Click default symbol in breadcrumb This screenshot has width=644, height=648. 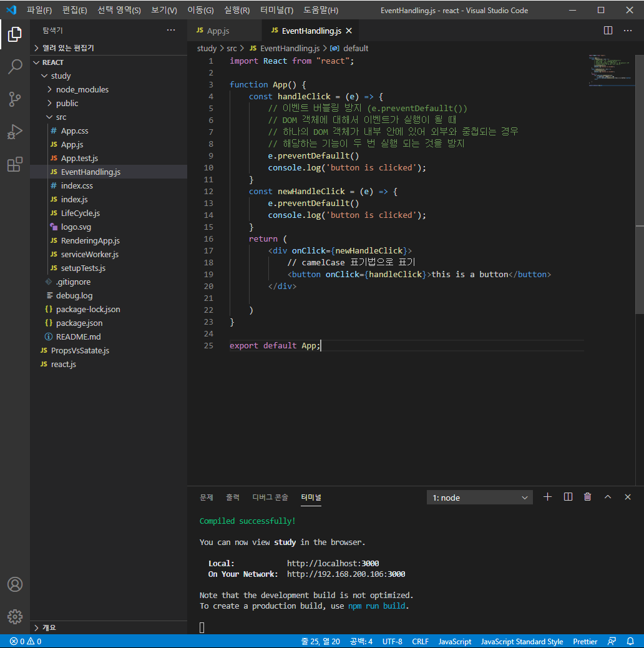tap(356, 48)
